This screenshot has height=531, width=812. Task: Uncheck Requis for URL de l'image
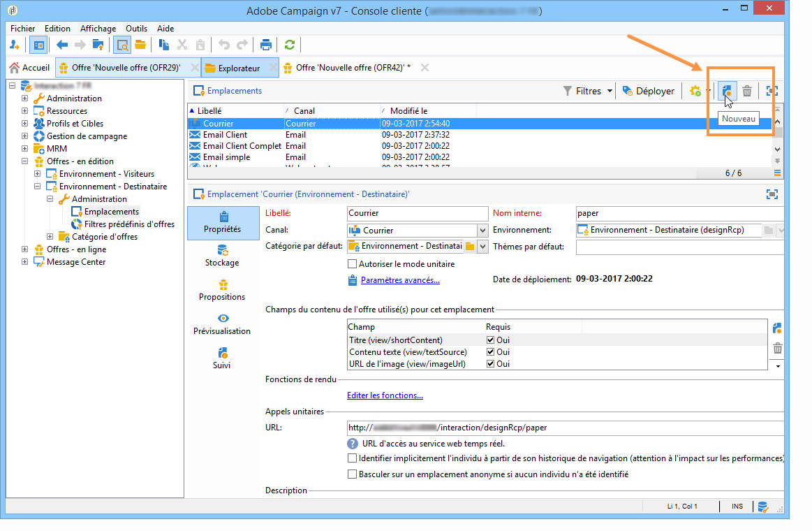(490, 364)
